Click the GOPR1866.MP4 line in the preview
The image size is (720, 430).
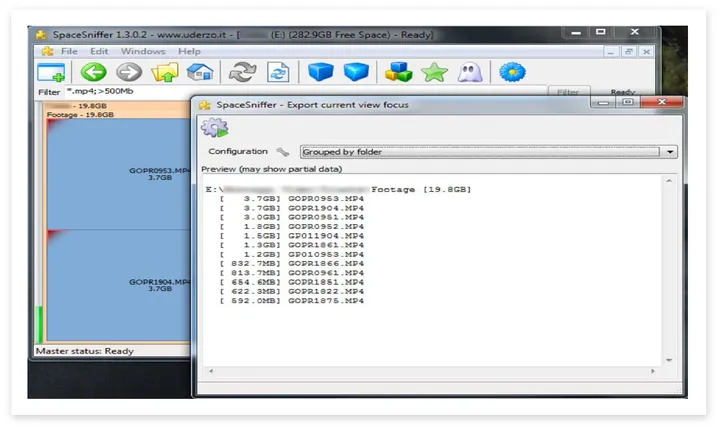tap(292, 263)
